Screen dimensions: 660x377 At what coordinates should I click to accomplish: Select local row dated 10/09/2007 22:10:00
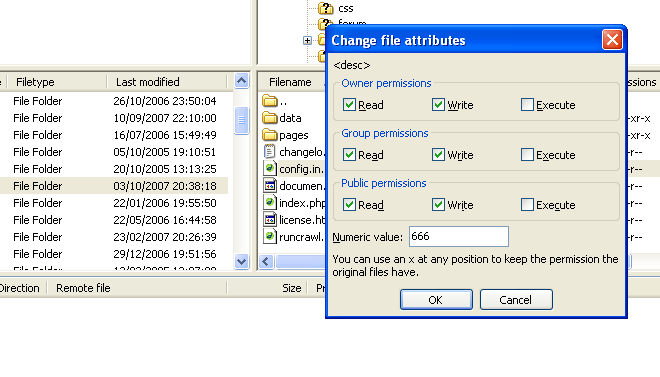[x=114, y=118]
